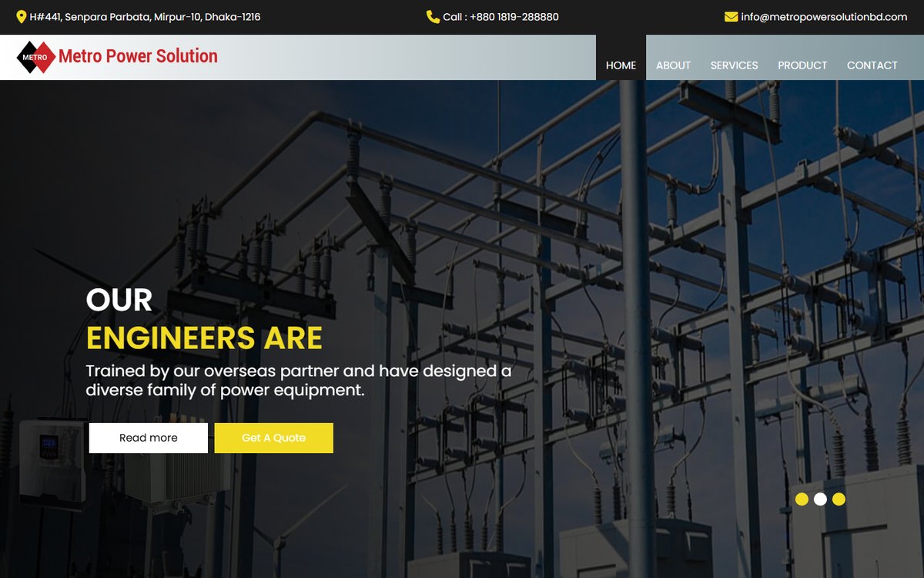The image size is (924, 578).
Task: Click the envelope email icon
Action: tap(731, 17)
